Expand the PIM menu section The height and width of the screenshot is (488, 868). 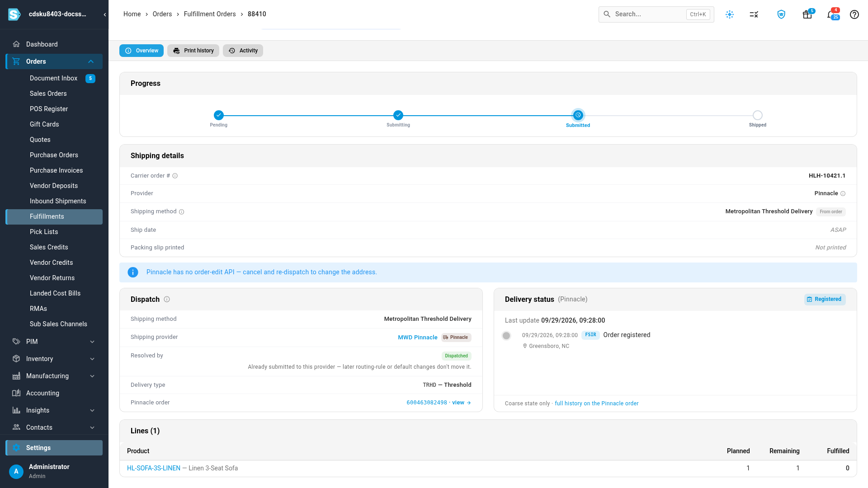pos(92,342)
